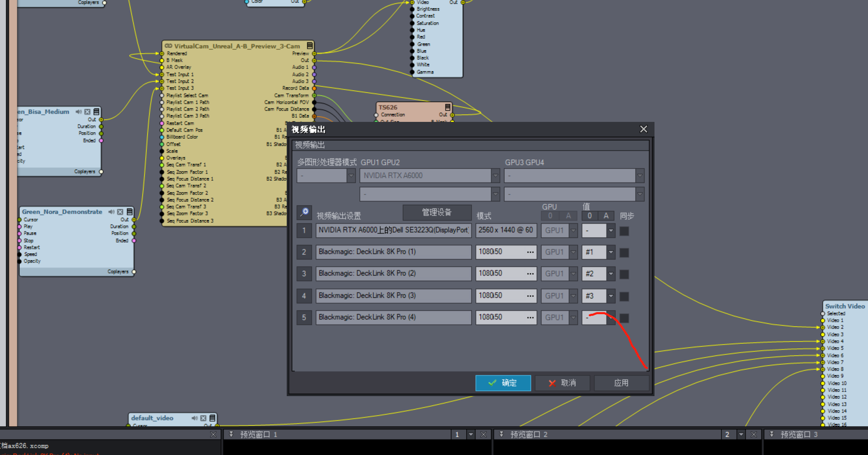Toggle sync checkbox for output row 1
This screenshot has height=455, width=868.
pyautogui.click(x=624, y=231)
